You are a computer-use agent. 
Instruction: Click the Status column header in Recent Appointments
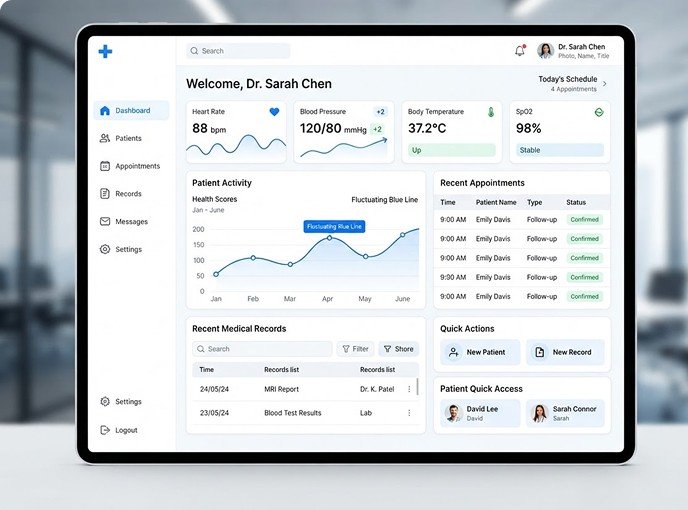576,202
